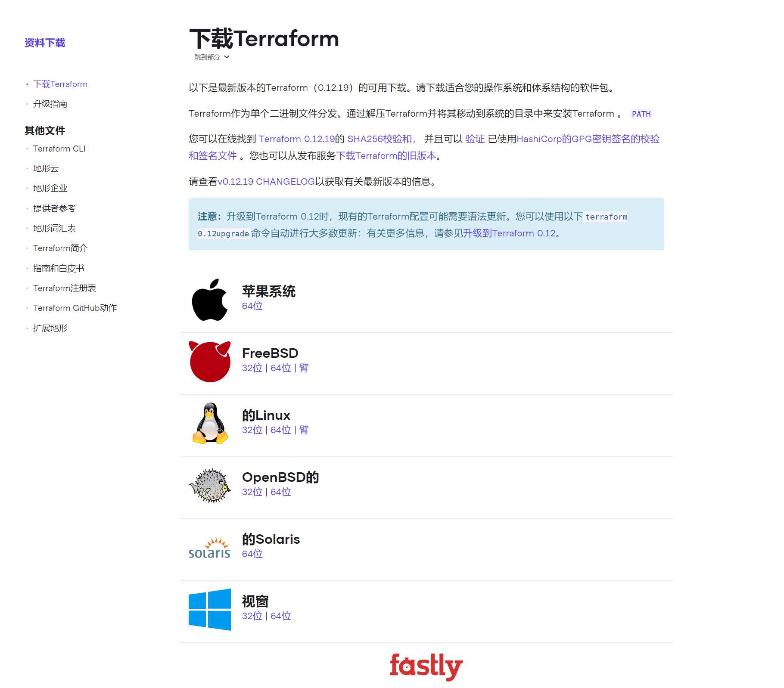Click the 视窗 heading text
Viewport: 784px width, 688px height.
pos(255,601)
